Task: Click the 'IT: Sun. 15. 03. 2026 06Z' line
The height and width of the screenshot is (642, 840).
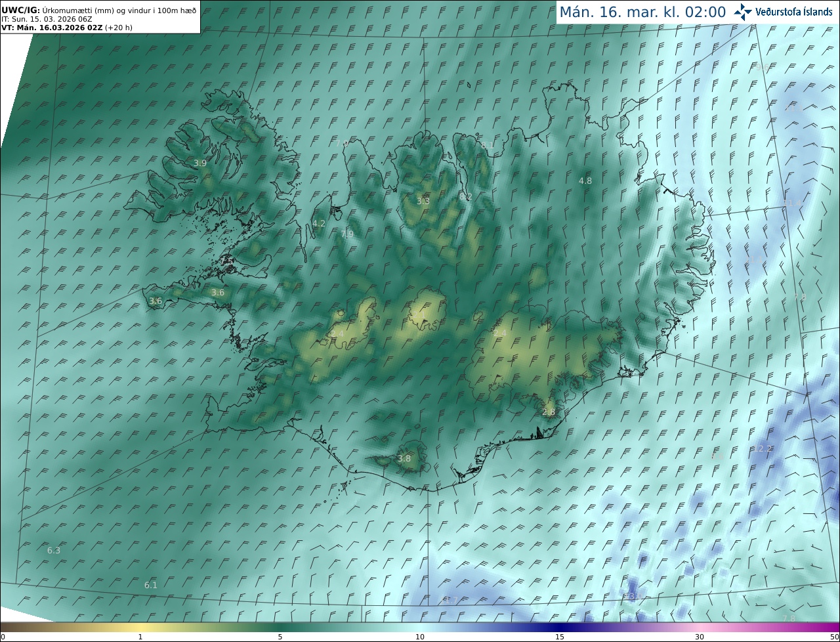Action: 47,20
